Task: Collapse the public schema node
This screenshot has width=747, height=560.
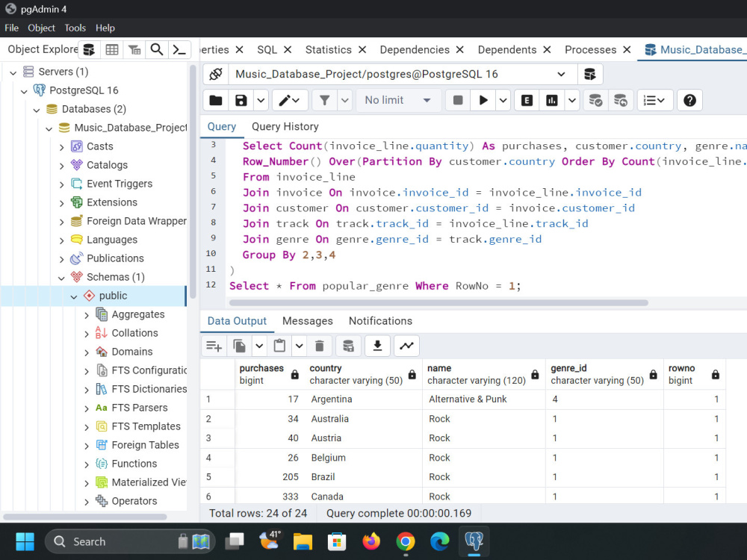Action: coord(73,296)
